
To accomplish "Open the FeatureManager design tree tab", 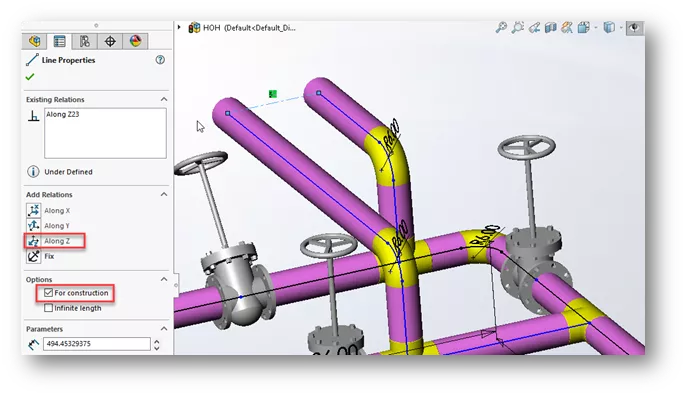I will point(35,41).
